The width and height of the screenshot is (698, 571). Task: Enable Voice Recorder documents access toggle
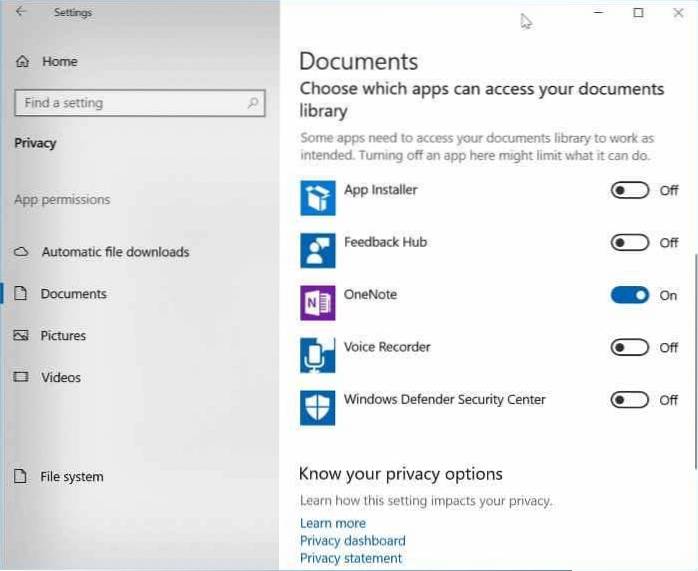pos(630,347)
